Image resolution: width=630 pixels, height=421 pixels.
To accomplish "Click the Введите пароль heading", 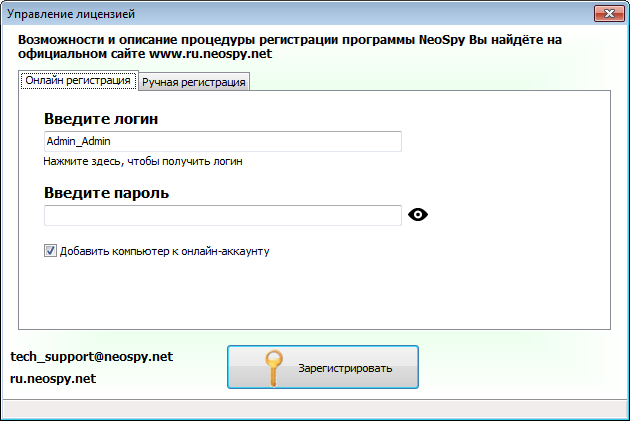I will (106, 193).
